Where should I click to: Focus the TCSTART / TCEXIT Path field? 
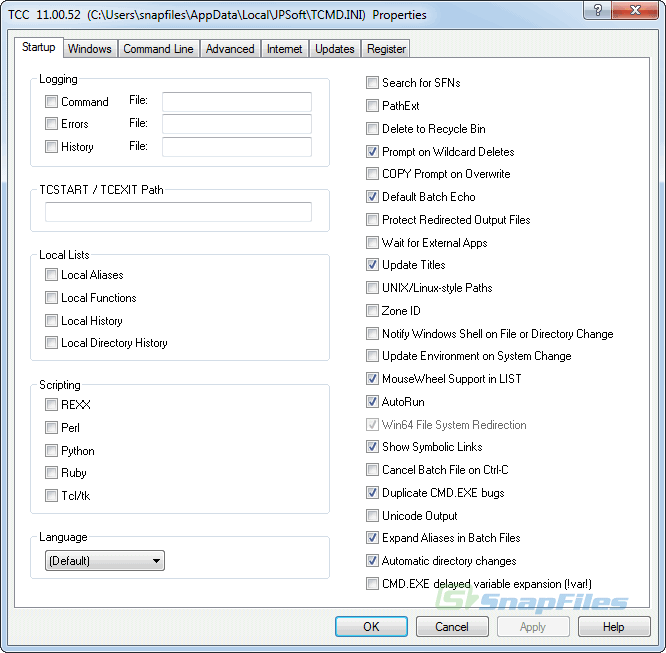click(178, 212)
